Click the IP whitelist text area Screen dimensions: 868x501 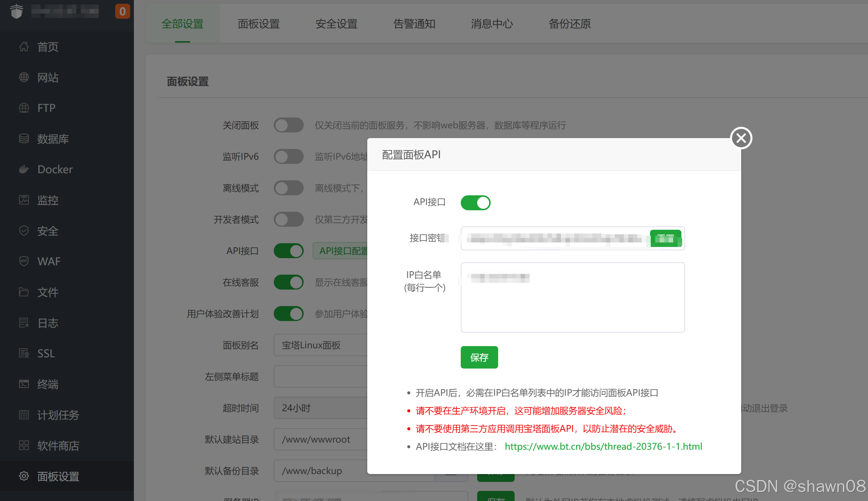(x=573, y=303)
